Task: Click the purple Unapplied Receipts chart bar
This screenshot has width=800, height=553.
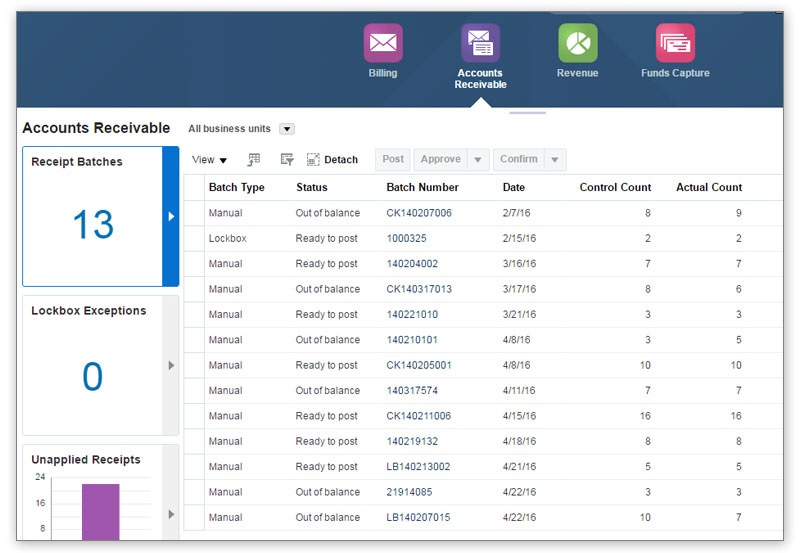Action: coord(100,511)
